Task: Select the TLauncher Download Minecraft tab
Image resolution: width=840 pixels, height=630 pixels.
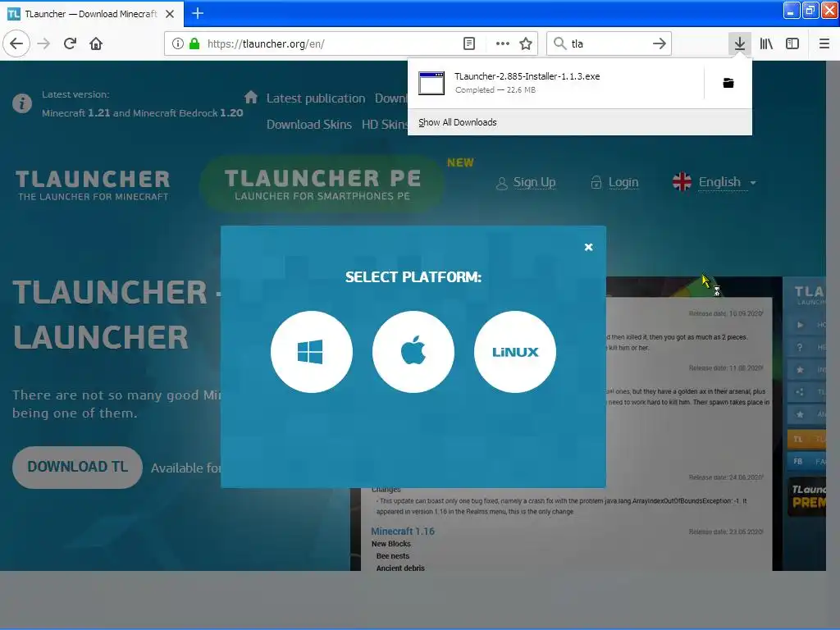Action: click(91, 14)
